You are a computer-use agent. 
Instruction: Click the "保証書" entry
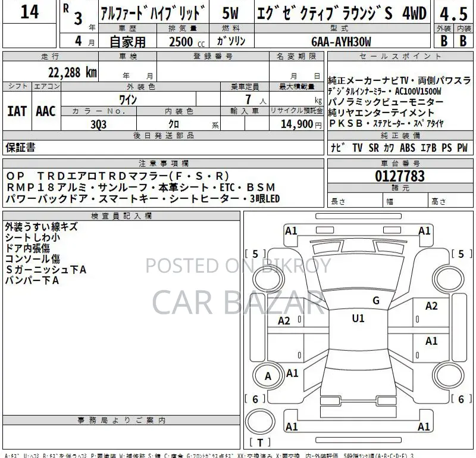(x=20, y=147)
